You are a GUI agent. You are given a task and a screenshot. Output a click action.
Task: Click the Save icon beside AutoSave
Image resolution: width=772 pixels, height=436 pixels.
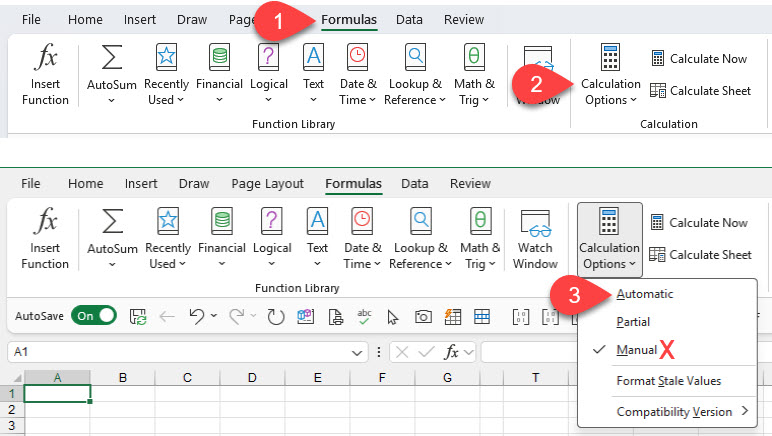(138, 316)
